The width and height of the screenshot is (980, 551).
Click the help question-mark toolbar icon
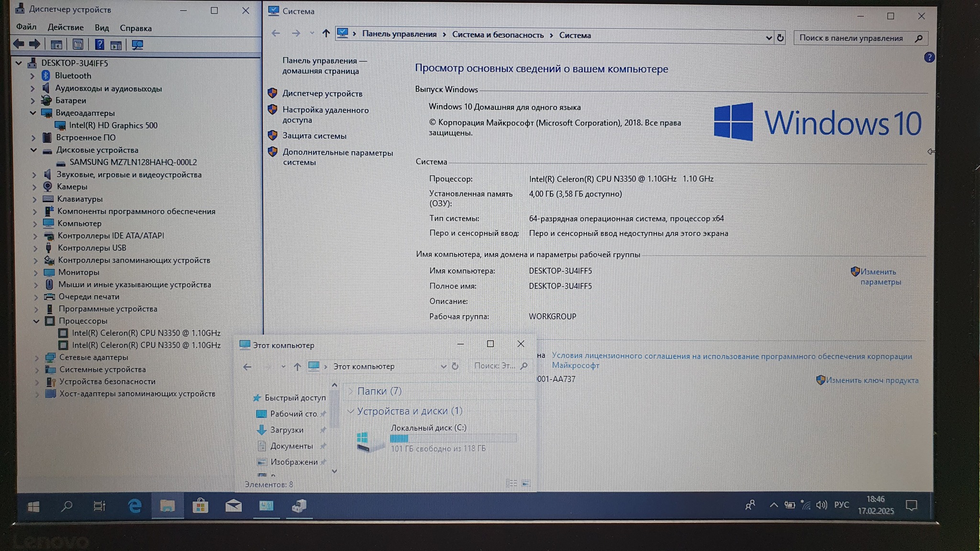[99, 45]
